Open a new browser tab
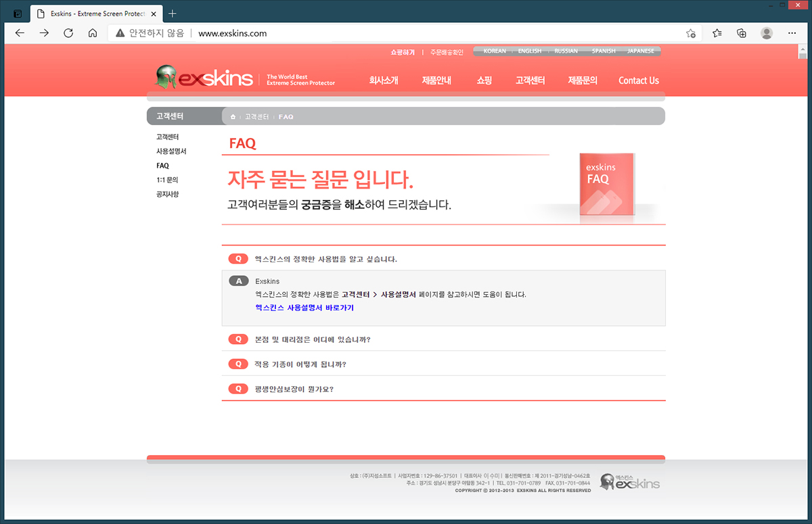Viewport: 812px width, 524px height. 172,14
